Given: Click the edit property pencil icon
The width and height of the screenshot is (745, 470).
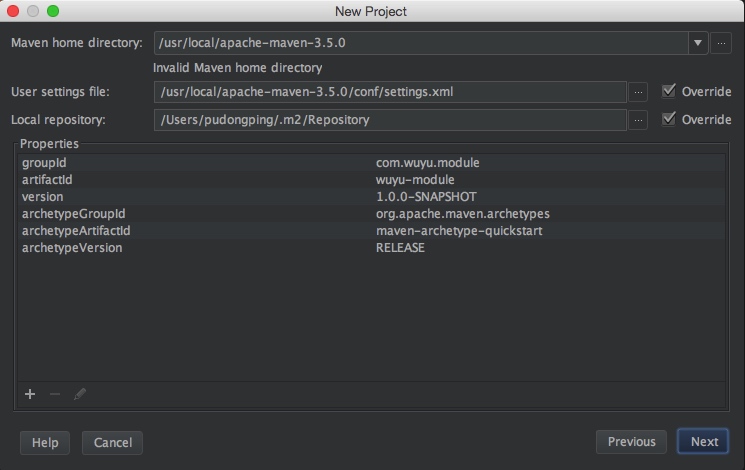Looking at the screenshot, I should 80,394.
